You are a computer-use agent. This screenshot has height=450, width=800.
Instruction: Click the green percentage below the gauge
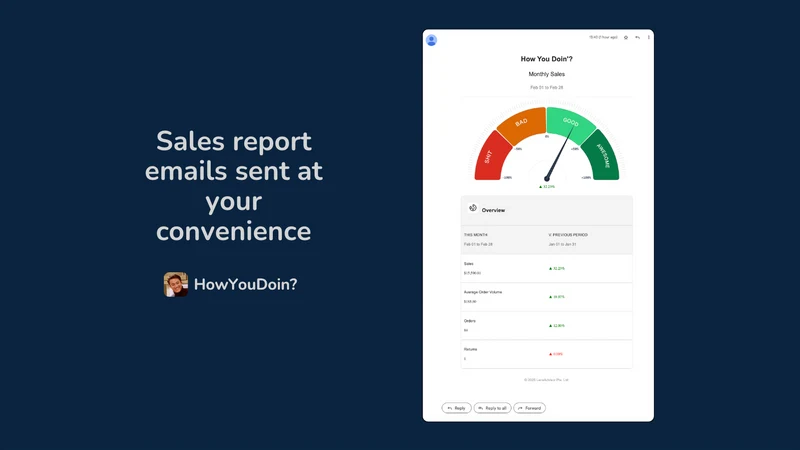click(x=546, y=187)
